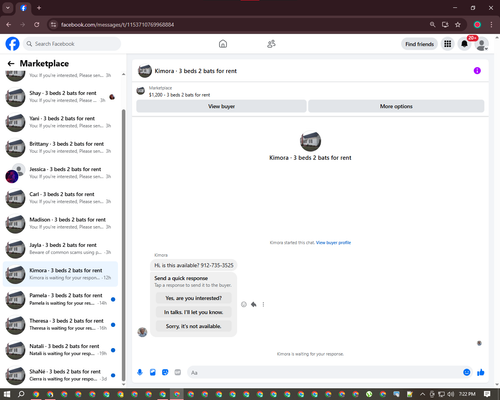Open Natali's unread conversation
This screenshot has width=500, height=400.
[60, 350]
